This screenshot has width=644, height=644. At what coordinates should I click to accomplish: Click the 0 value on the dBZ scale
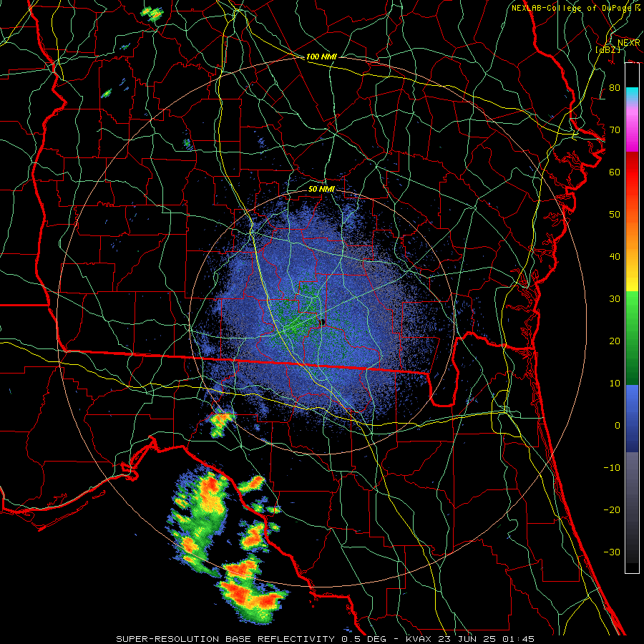coord(618,426)
